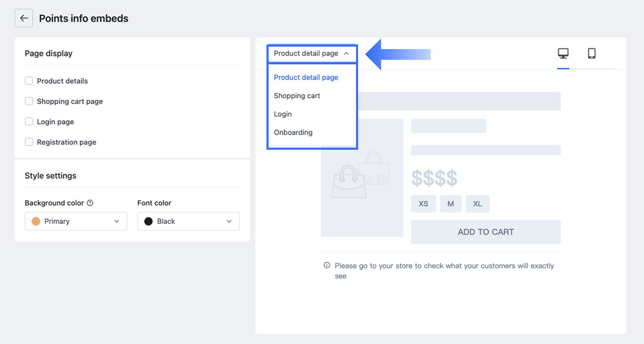Tick the Login page checkbox
The image size is (644, 344).
tap(29, 122)
